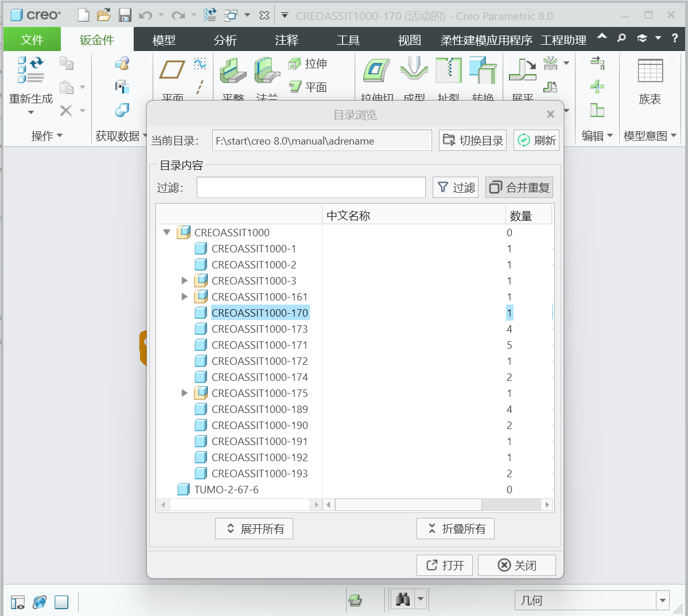
Task: Click the Extruded Cut (拉伸切) icon
Action: [376, 71]
